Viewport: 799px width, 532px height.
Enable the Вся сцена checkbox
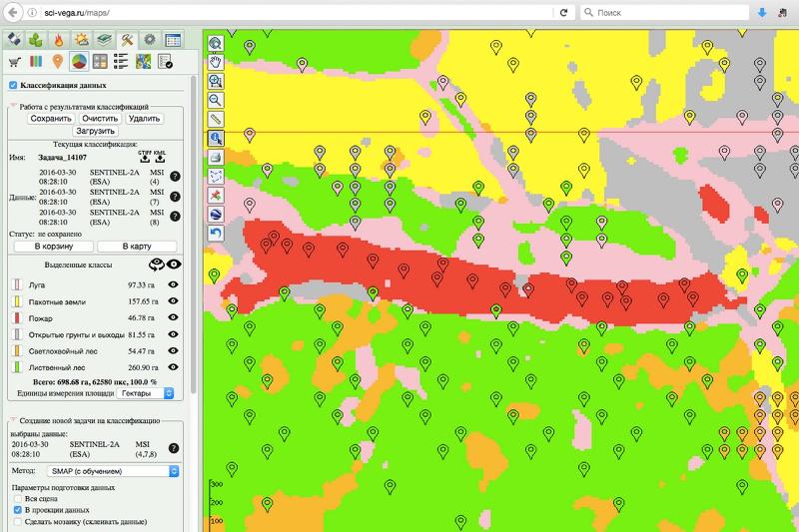coord(17,497)
